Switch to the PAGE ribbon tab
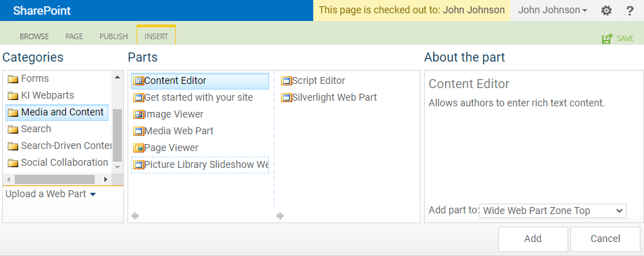644x256 pixels. (74, 36)
